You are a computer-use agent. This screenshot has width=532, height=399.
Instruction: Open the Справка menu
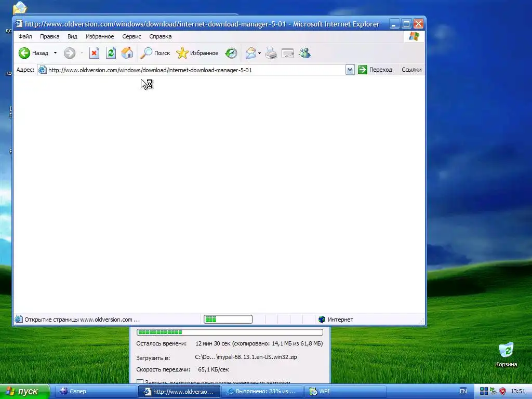coord(161,36)
